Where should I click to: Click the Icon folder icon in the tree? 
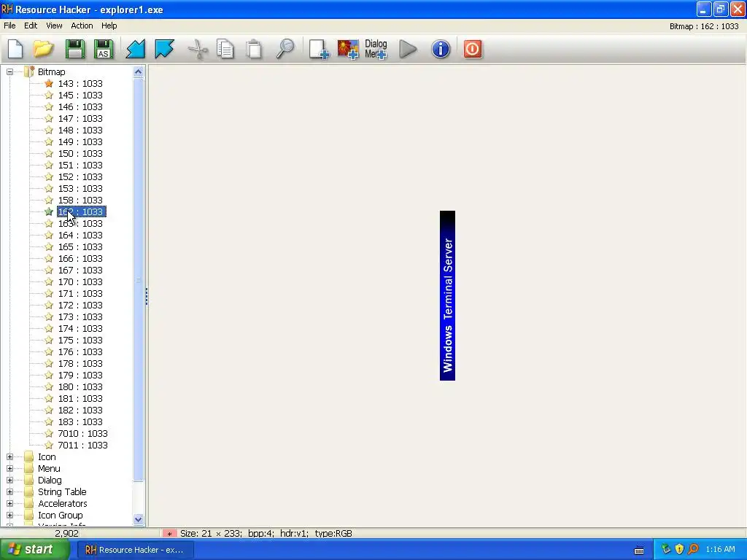coord(29,456)
